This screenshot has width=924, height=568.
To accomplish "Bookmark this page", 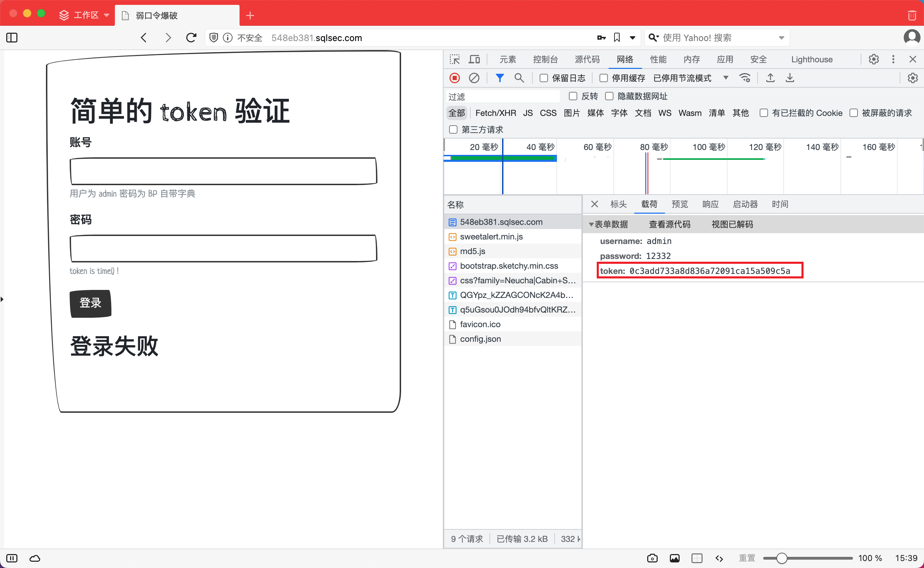I will point(617,38).
